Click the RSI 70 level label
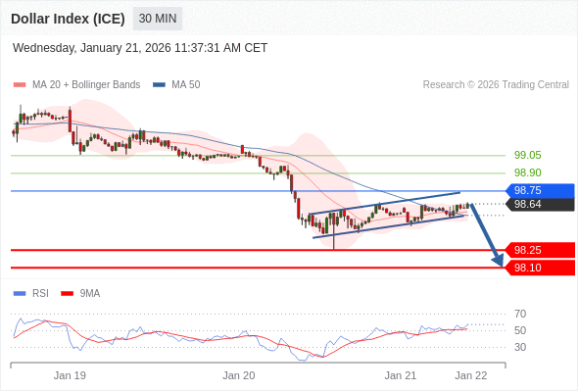This screenshot has width=578, height=392. [520, 315]
